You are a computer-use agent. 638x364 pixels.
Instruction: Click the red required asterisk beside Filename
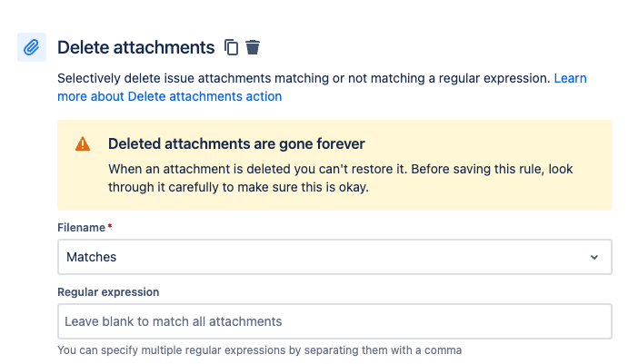109,226
